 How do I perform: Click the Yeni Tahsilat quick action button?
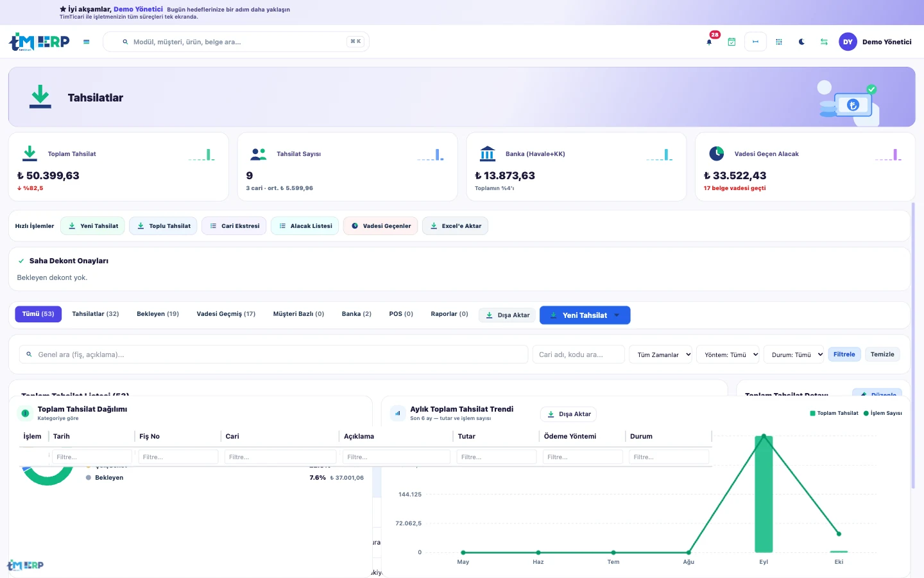92,226
